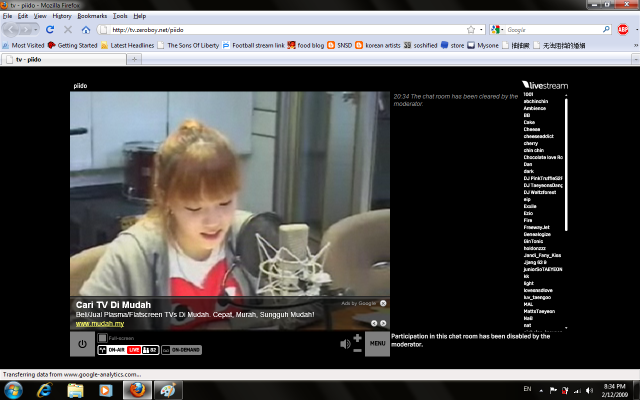The height and width of the screenshot is (400, 640).
Task: Open the Bookmarks menu
Action: [92, 16]
